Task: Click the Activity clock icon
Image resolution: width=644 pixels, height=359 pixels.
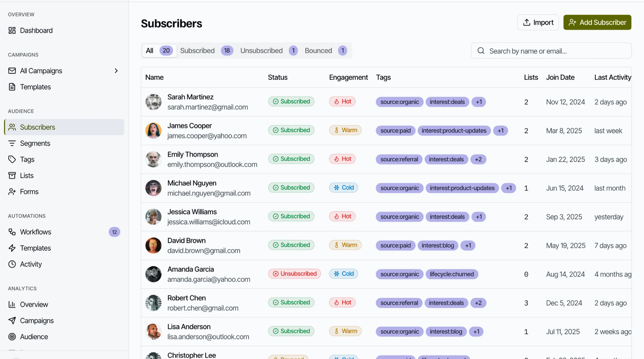Action: pyautogui.click(x=12, y=264)
